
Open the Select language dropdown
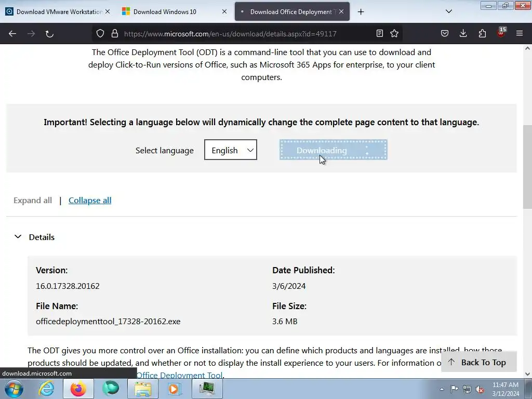point(231,150)
